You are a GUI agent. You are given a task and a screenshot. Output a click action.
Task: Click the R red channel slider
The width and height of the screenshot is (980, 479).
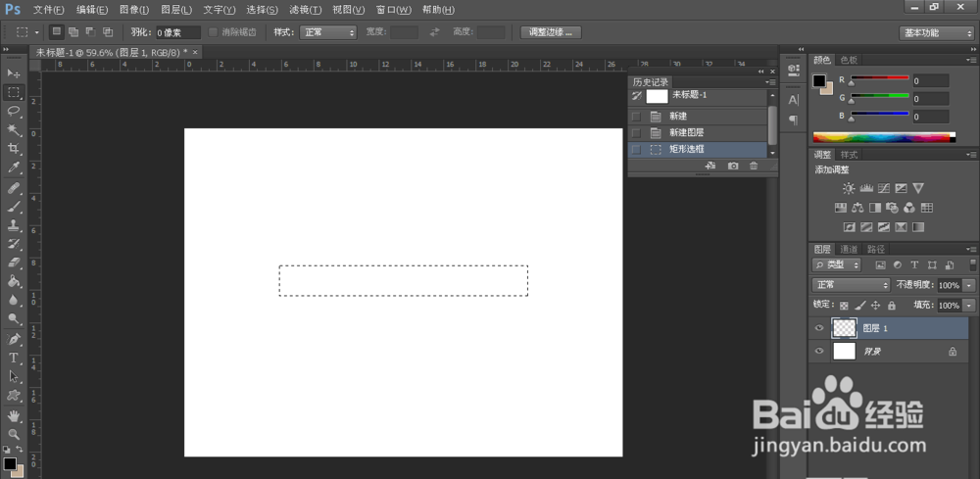click(x=879, y=79)
